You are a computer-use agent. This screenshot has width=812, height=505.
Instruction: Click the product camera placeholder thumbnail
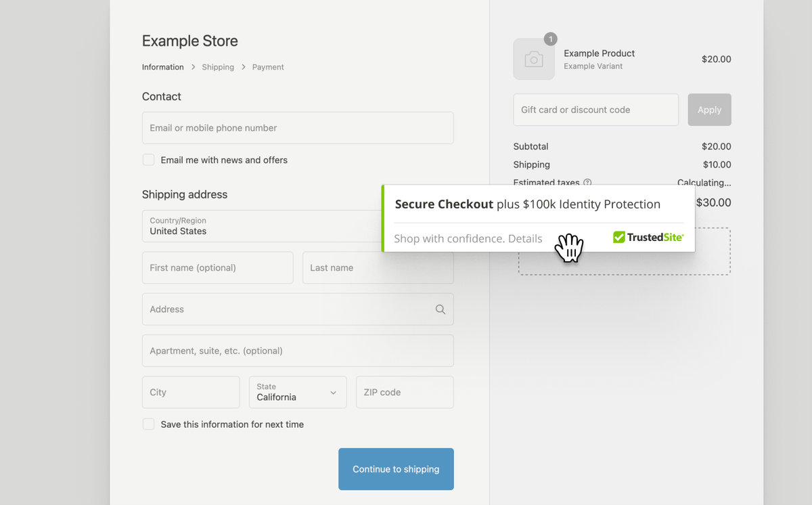click(534, 60)
